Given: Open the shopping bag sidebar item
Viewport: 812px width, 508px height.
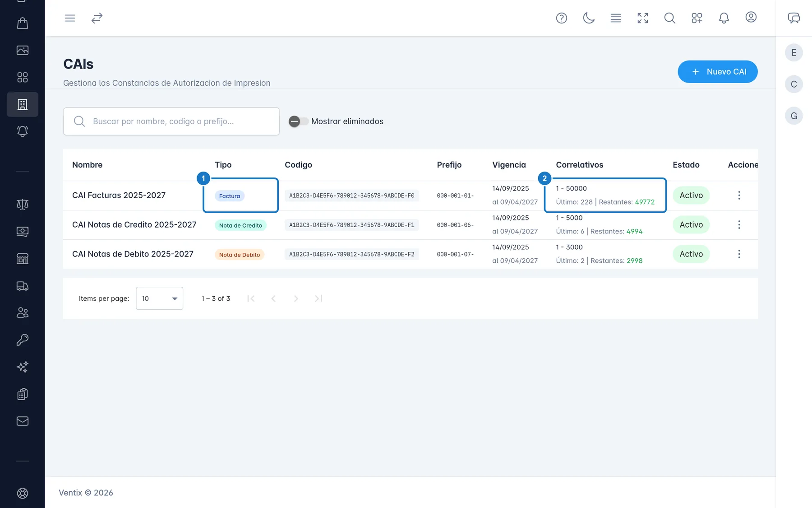Looking at the screenshot, I should pos(23,23).
